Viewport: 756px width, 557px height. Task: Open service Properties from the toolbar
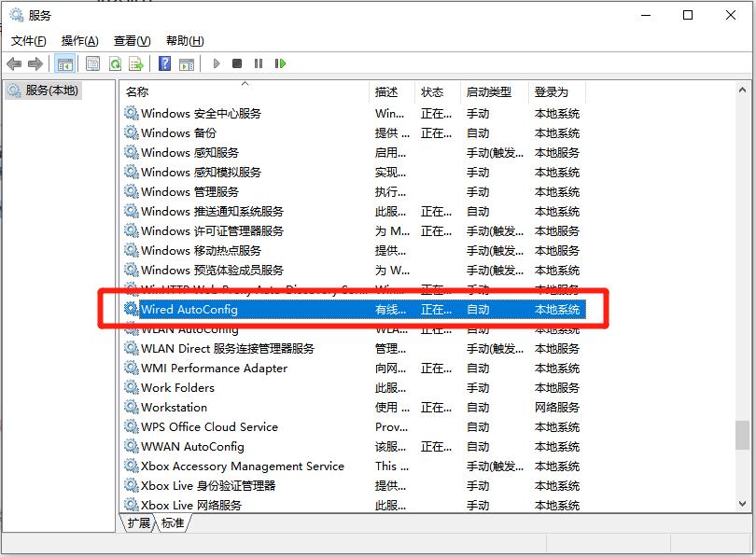pos(92,63)
